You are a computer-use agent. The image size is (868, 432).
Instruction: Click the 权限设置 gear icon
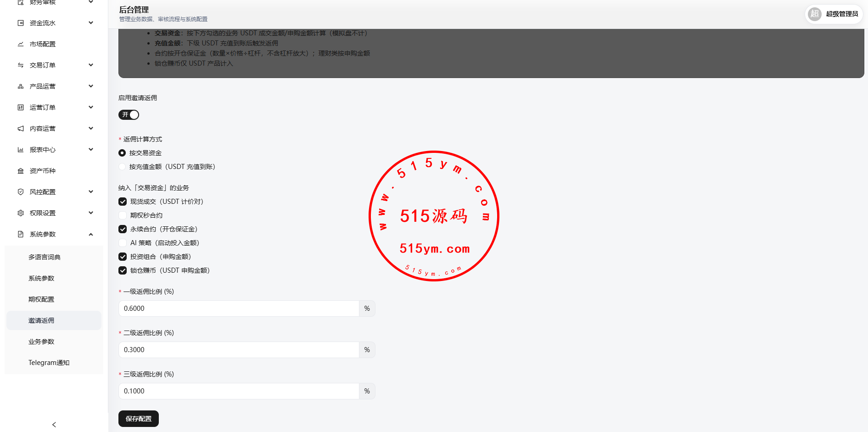(x=21, y=213)
